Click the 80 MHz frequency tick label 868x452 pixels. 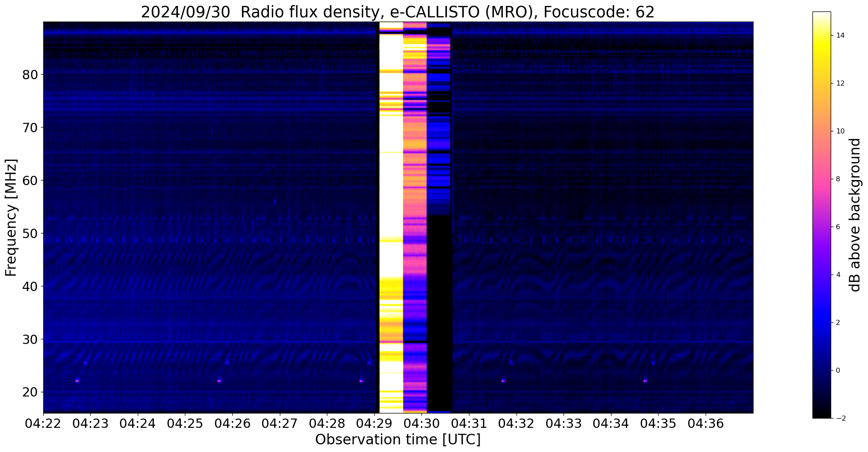click(30, 75)
